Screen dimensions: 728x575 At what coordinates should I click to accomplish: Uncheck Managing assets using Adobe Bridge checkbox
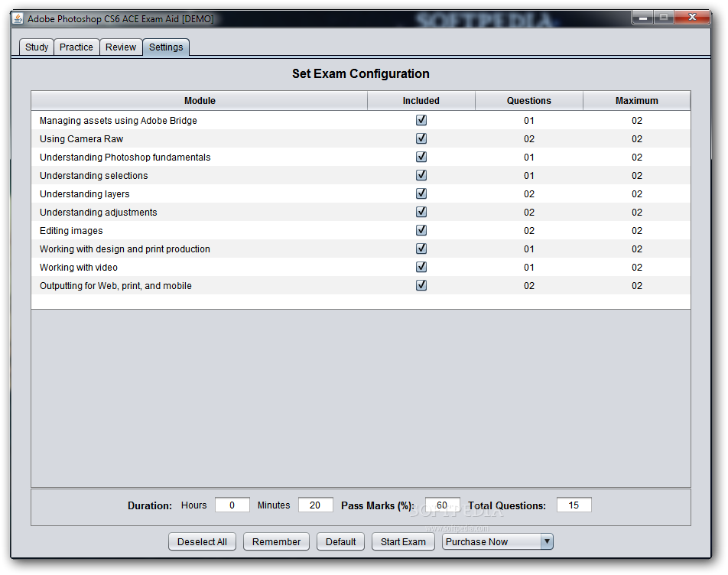click(421, 120)
